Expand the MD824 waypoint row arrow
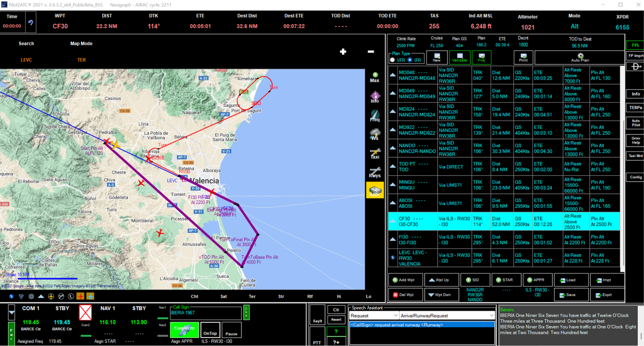 coord(393,111)
